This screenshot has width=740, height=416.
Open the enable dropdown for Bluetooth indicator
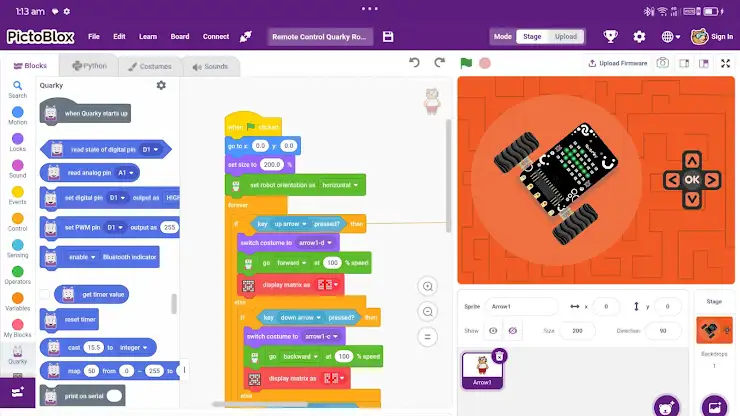click(82, 257)
